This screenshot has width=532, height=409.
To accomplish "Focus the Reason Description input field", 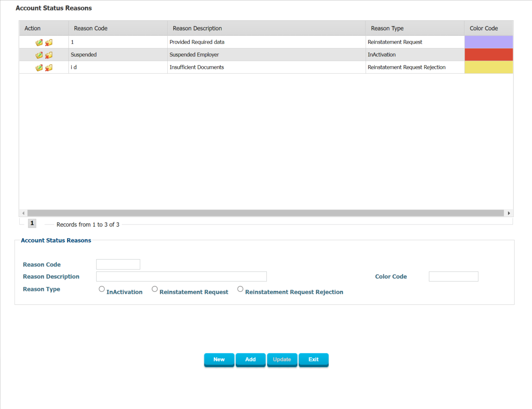I will (181, 276).
